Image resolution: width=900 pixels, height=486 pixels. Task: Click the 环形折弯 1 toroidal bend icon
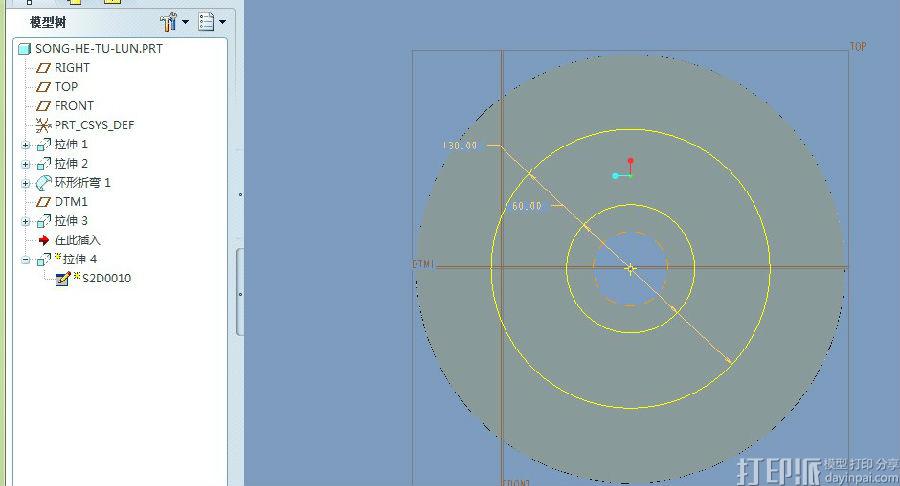[43, 183]
